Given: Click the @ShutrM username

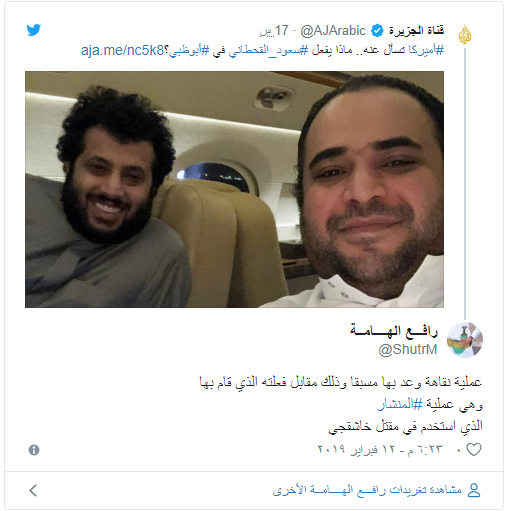Looking at the screenshot, I should point(408,349).
